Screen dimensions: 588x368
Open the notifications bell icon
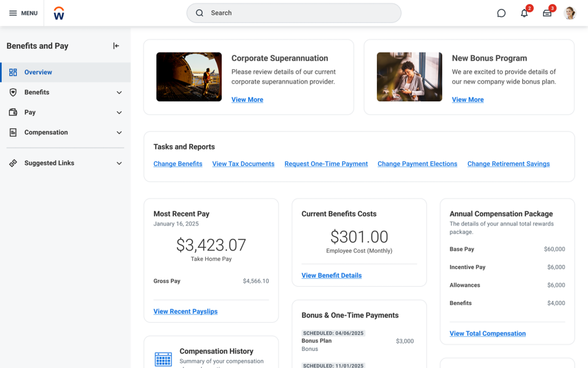[x=524, y=12]
